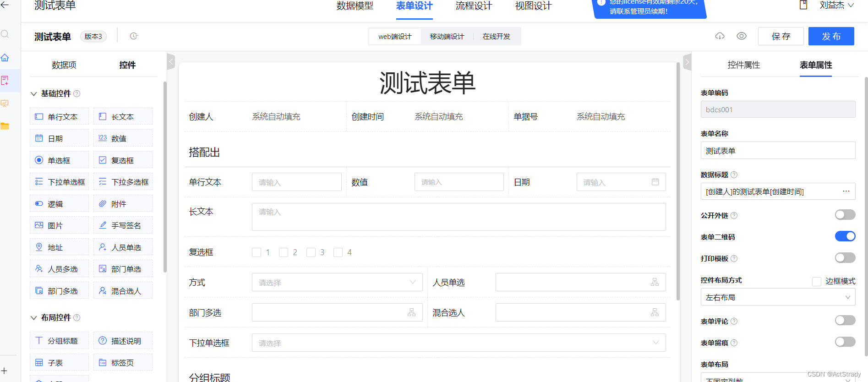Check the 边框模式 checkbox
Viewport: 868px width, 382px height.
coord(817,281)
